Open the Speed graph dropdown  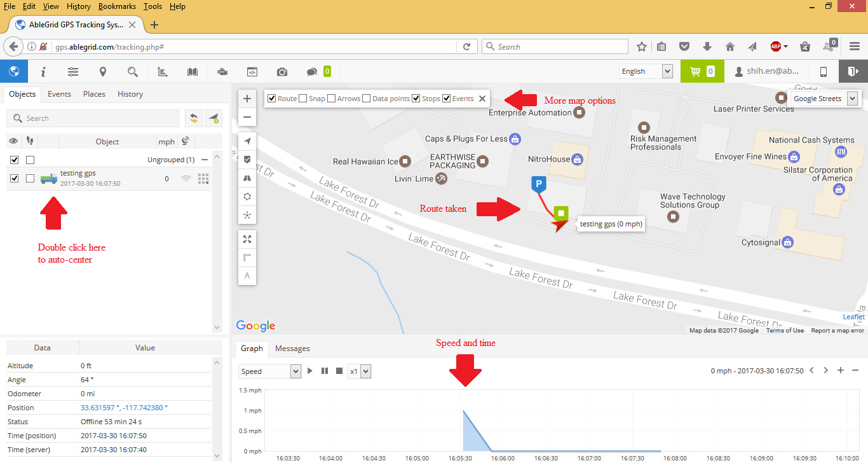pyautogui.click(x=269, y=371)
